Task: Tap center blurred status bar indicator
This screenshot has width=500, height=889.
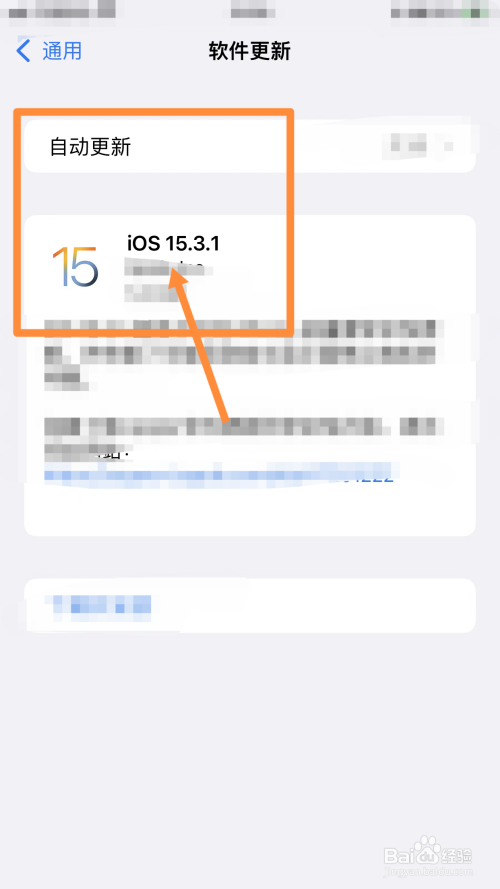Action: (x=253, y=10)
